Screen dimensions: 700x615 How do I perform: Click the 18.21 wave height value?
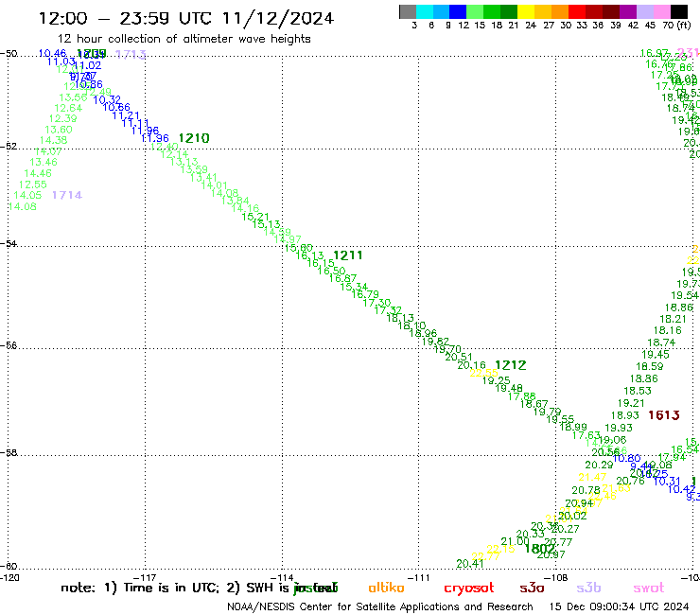click(673, 319)
